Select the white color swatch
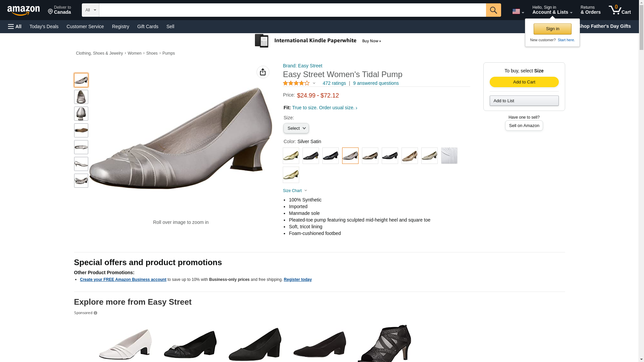The image size is (644, 362). (x=449, y=156)
